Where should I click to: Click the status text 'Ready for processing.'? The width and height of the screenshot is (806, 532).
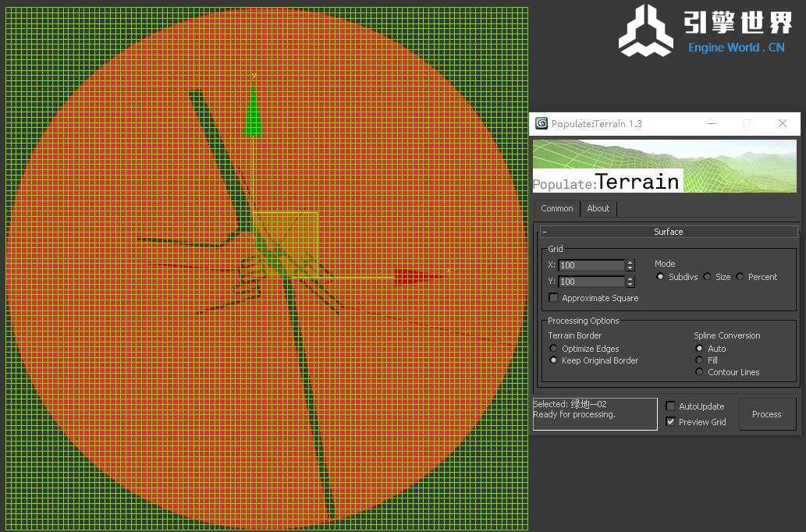point(574,414)
